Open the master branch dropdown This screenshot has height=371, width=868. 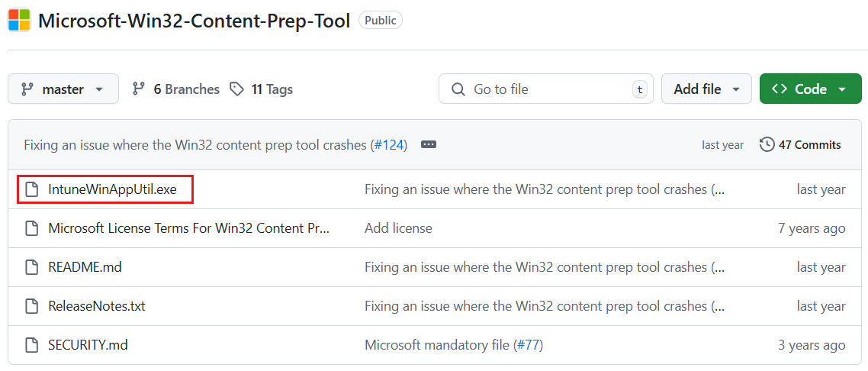(63, 89)
